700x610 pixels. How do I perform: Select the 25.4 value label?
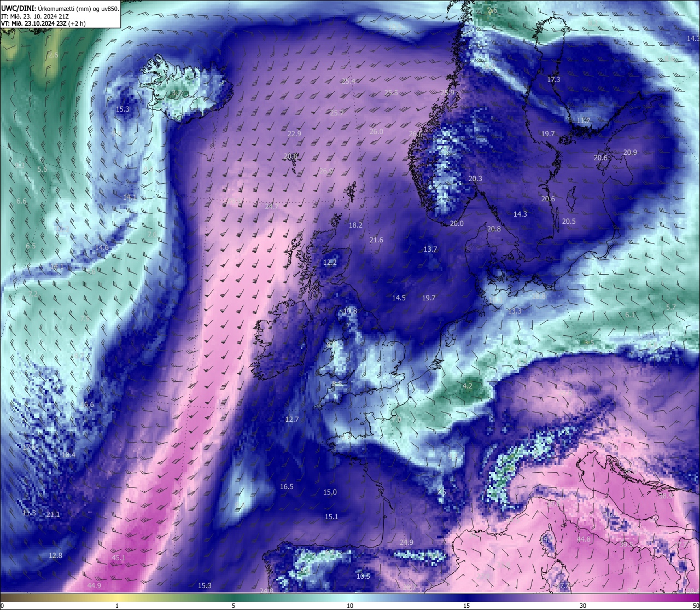348,82
